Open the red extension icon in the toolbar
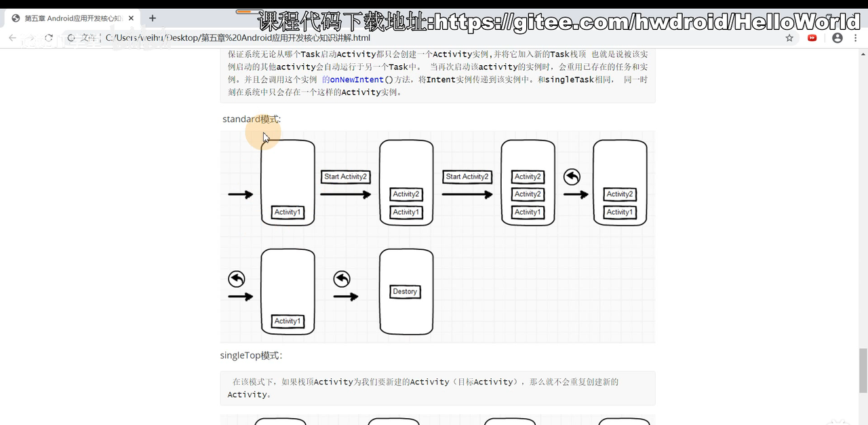Screen dimensions: 868x425 812,38
